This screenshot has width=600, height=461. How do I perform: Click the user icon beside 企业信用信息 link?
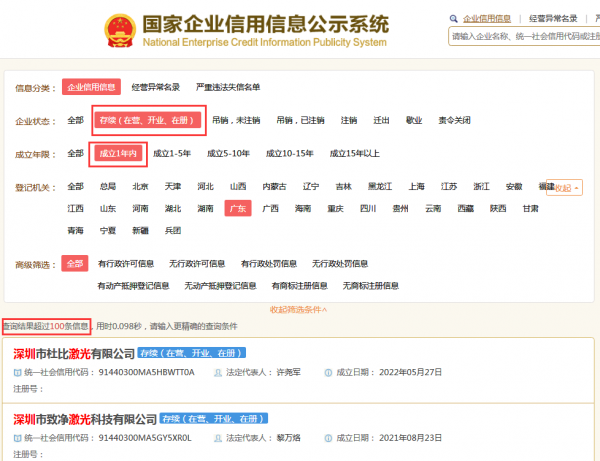[x=455, y=18]
